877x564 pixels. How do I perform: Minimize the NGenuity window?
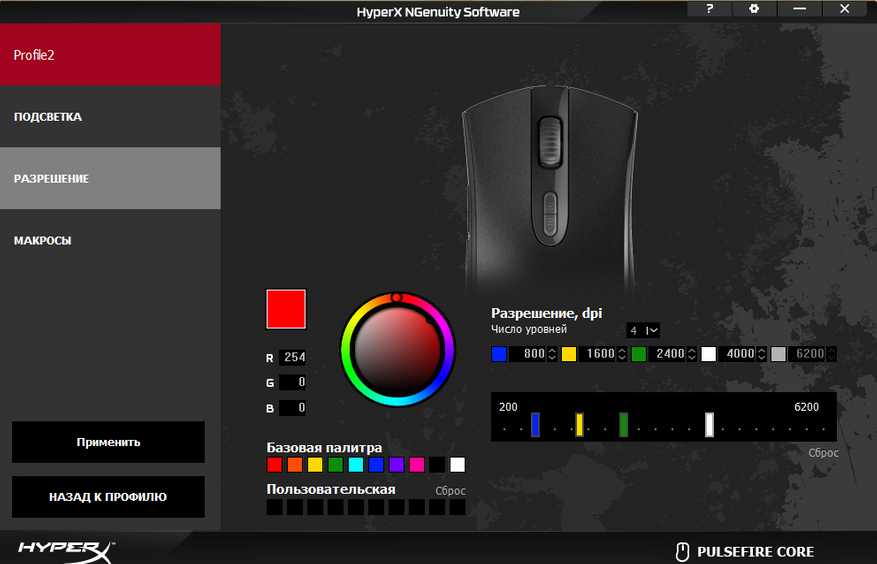pyautogui.click(x=799, y=8)
